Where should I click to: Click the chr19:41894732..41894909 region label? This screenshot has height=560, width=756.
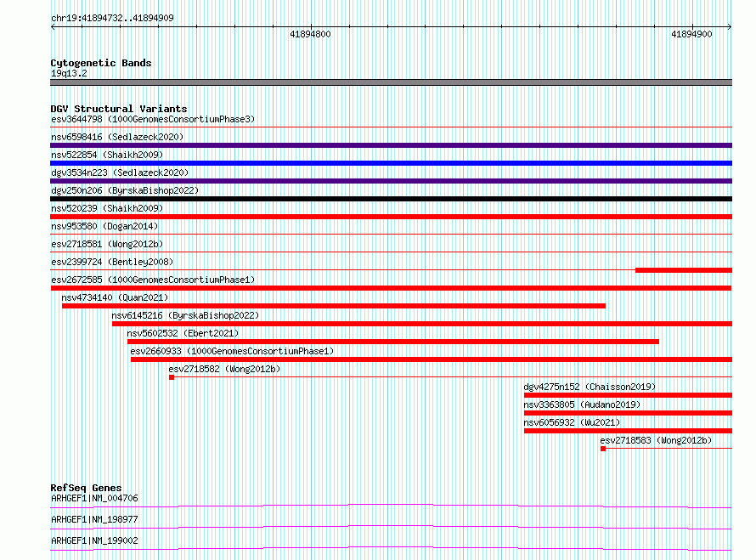[x=112, y=18]
